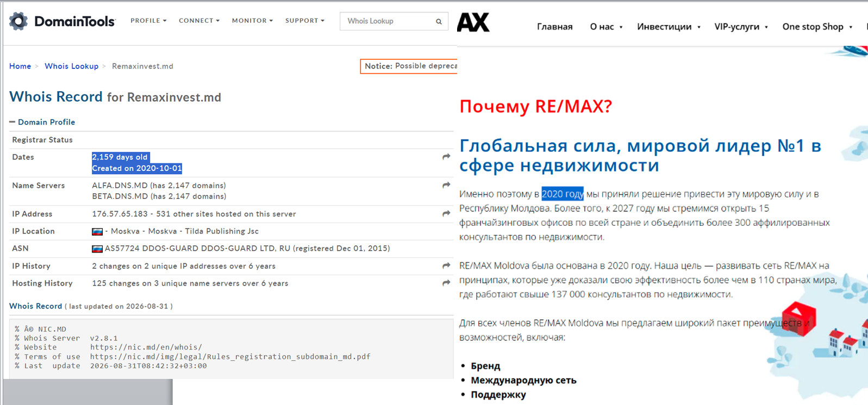
Task: Click the Russian flag in the IP Location row
Action: click(97, 232)
